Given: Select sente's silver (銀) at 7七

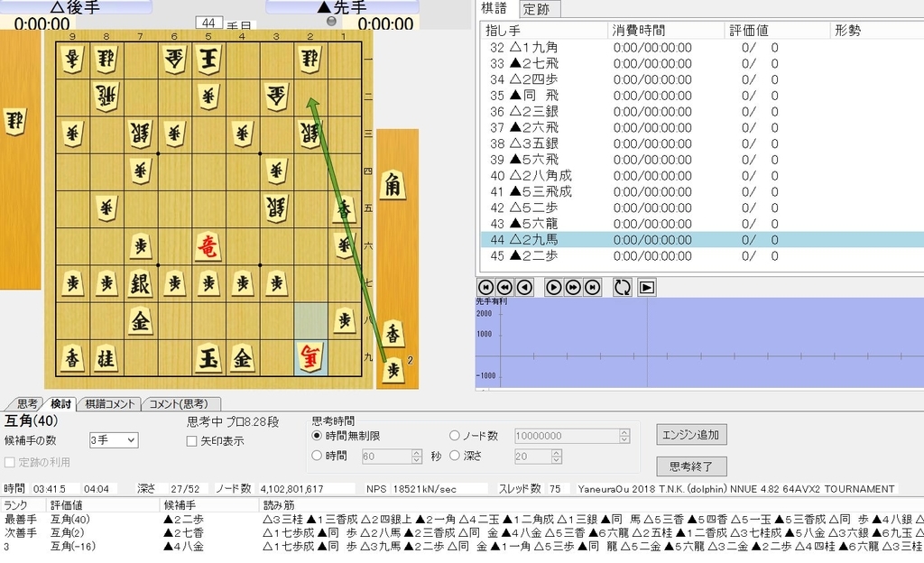Looking at the screenshot, I should click(140, 283).
